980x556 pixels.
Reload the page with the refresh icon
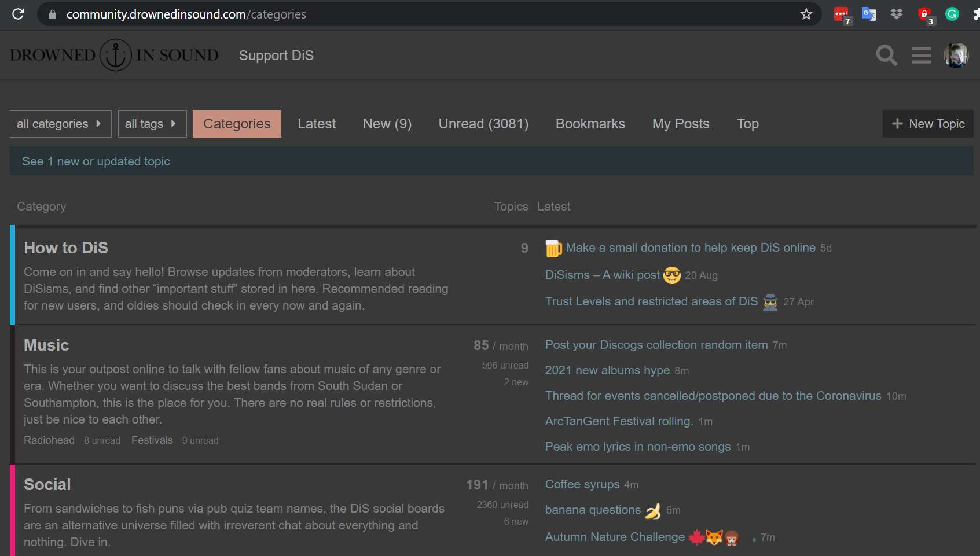point(18,14)
